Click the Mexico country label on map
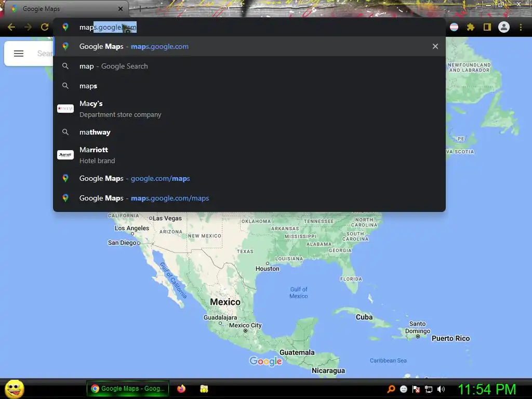 pos(225,302)
